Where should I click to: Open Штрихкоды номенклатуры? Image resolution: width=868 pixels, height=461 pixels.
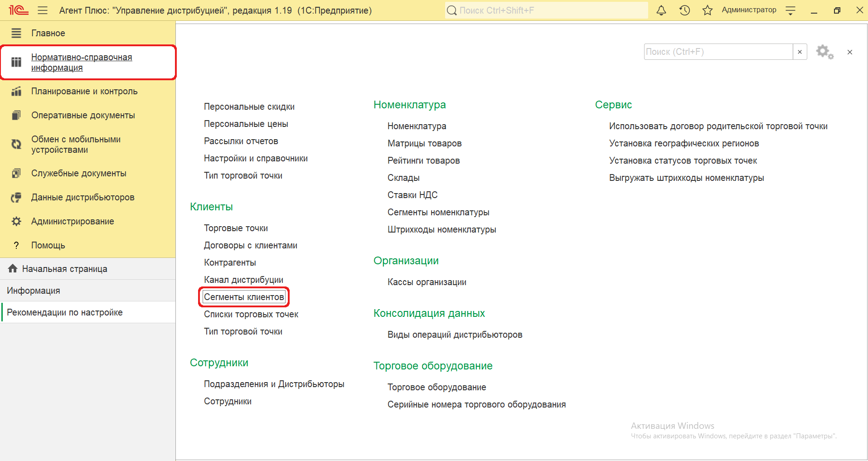click(x=442, y=229)
